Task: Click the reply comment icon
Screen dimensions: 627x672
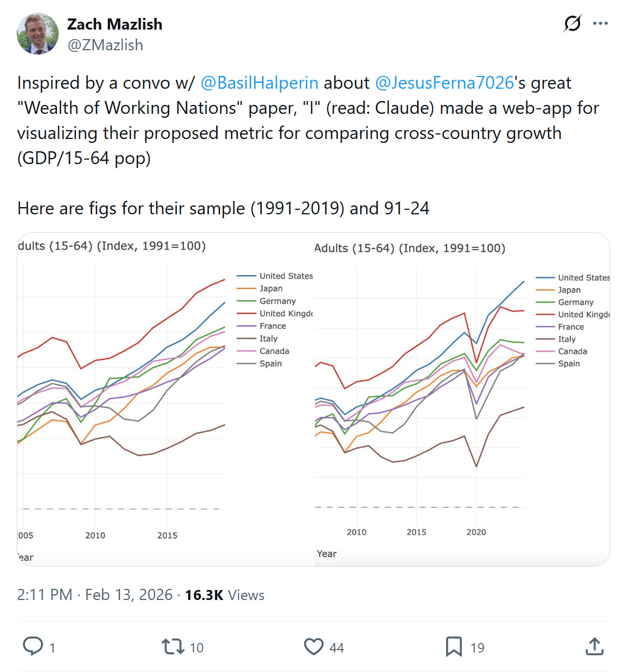Action: click(x=33, y=646)
